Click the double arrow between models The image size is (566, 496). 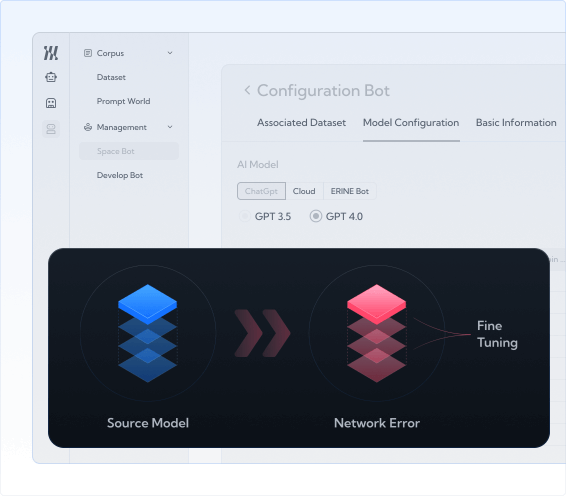(x=262, y=333)
